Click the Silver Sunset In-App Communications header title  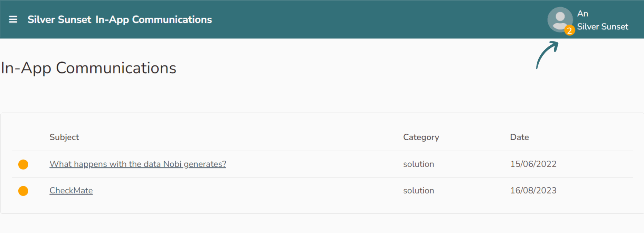[120, 19]
